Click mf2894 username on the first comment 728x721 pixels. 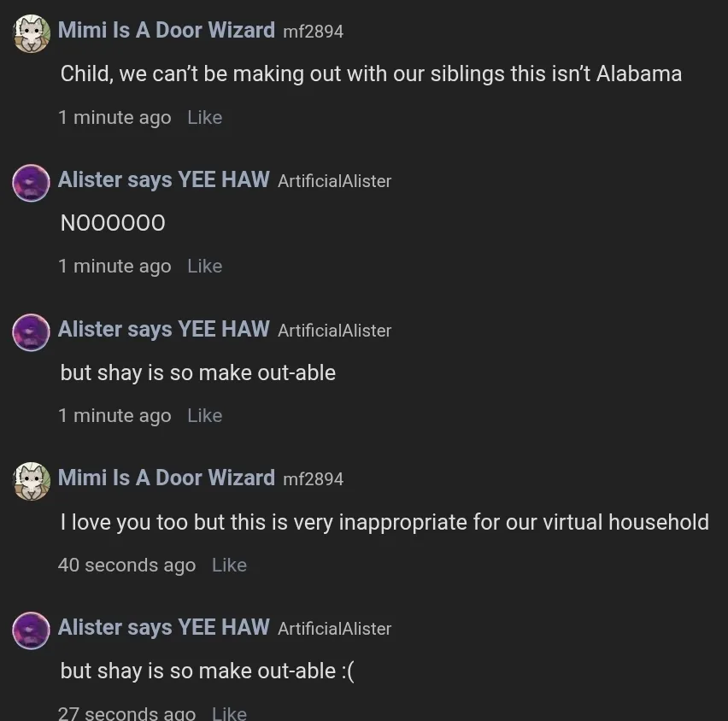click(314, 32)
